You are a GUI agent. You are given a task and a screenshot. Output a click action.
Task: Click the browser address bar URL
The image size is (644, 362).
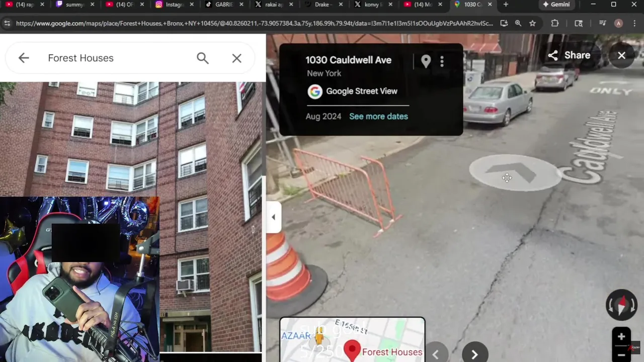click(x=254, y=23)
